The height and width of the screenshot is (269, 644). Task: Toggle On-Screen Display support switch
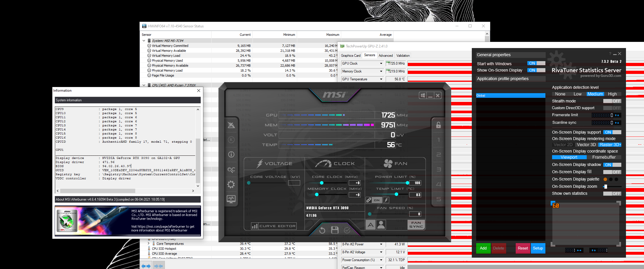point(612,132)
